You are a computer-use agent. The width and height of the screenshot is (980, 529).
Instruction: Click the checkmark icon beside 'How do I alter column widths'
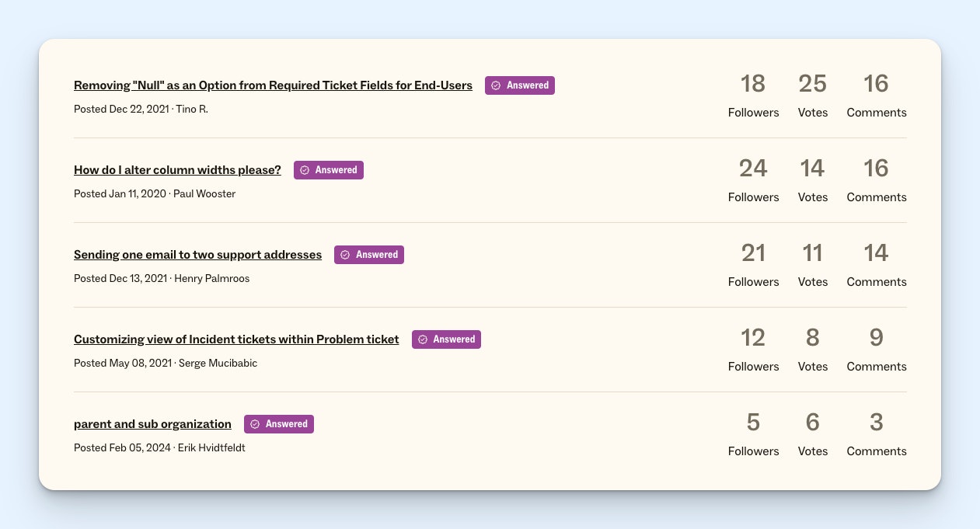[x=305, y=169]
